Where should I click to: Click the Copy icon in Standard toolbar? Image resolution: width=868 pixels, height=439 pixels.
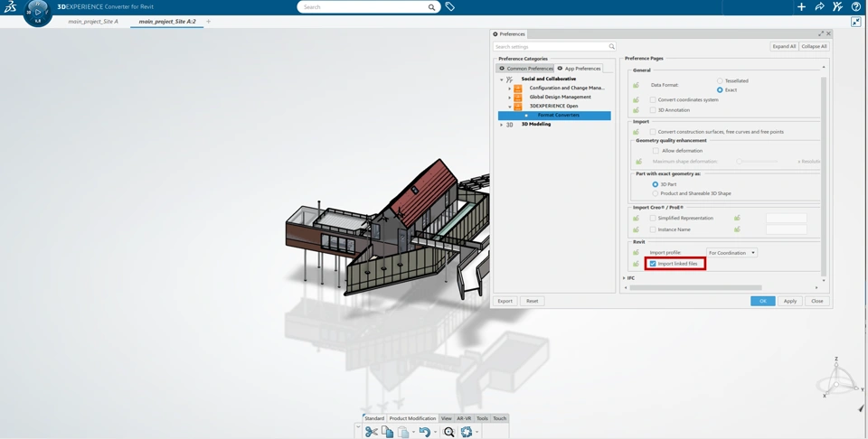tap(388, 432)
